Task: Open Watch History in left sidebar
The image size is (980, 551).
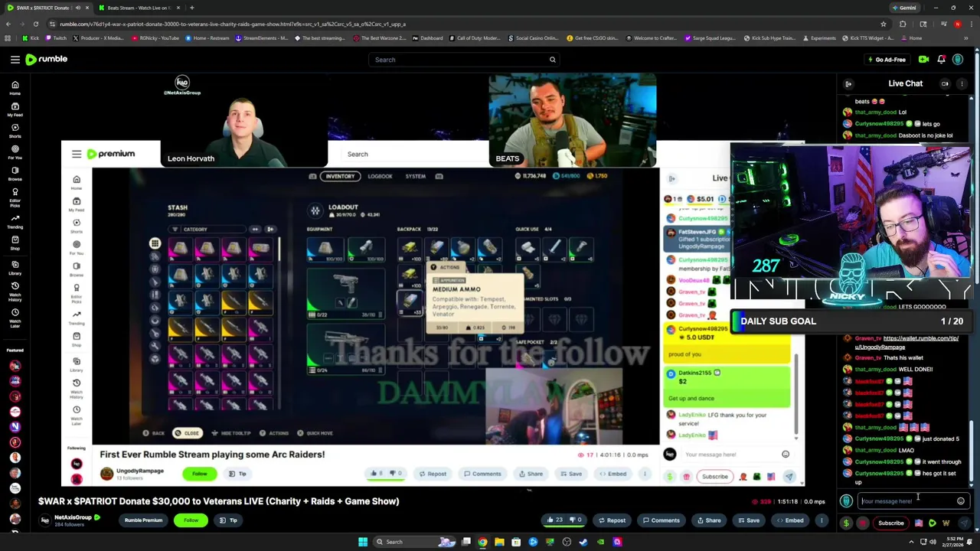Action: [x=15, y=292]
